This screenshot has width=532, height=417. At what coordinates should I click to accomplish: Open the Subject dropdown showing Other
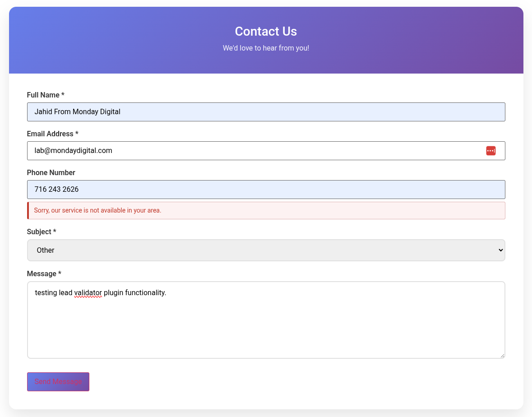tap(266, 250)
